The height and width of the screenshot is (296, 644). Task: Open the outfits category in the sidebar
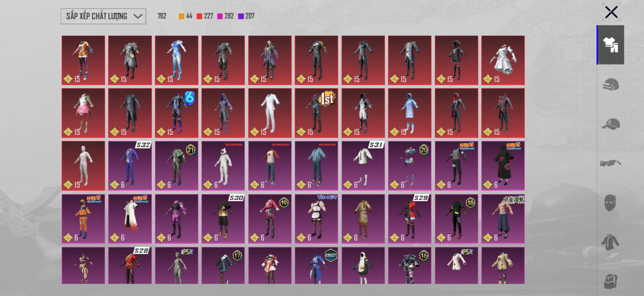click(611, 45)
